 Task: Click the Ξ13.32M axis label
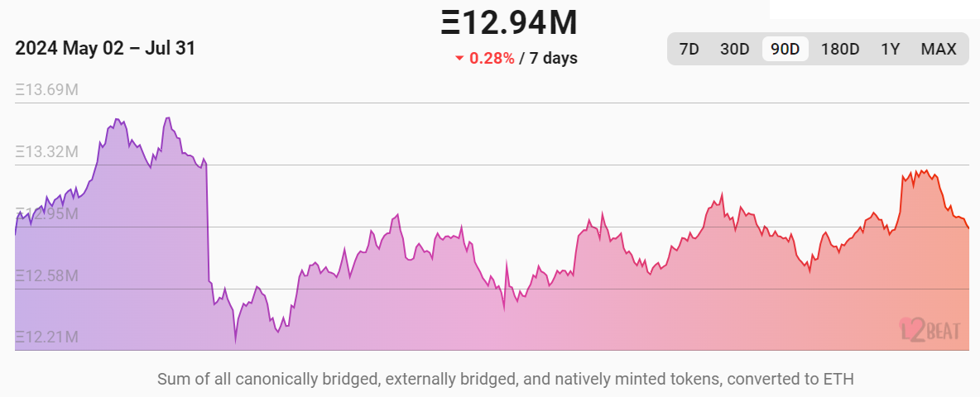tap(47, 151)
